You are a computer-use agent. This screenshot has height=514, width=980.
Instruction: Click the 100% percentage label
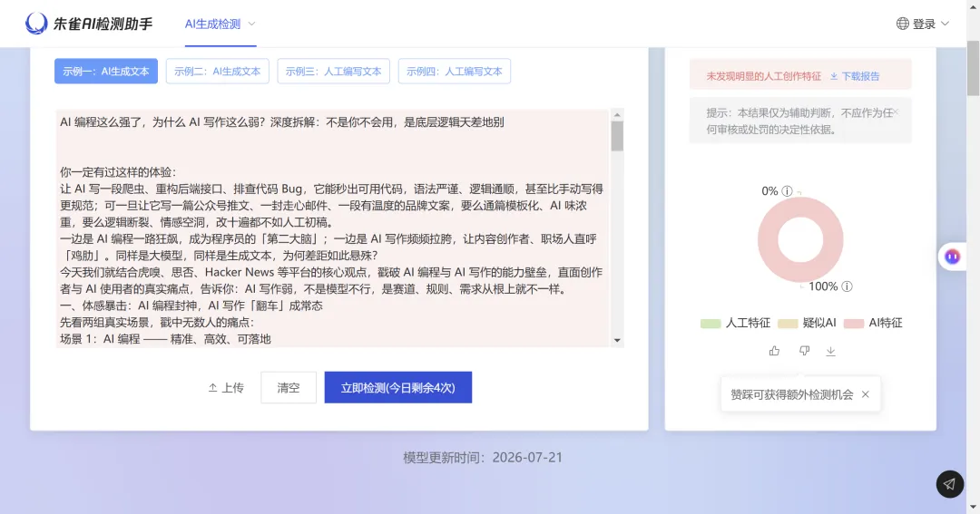[x=823, y=286]
